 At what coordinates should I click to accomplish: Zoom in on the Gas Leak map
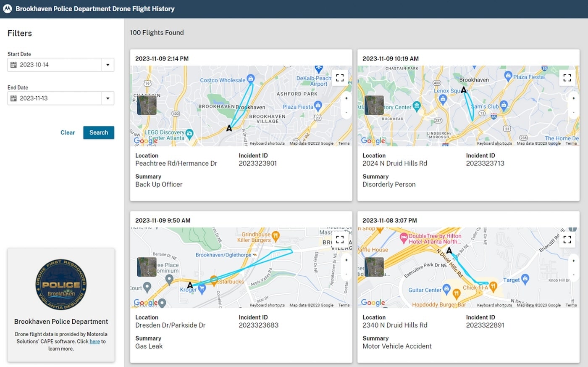[x=346, y=260]
